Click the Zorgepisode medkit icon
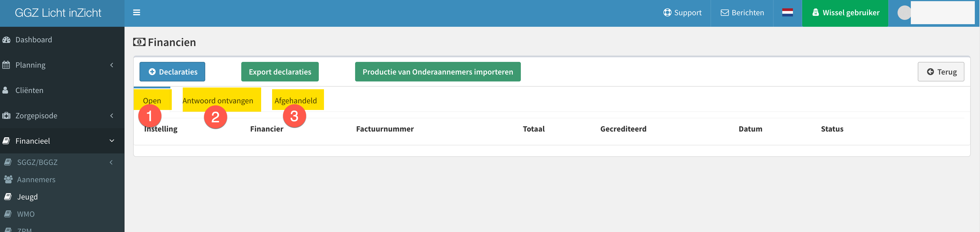This screenshot has width=980, height=232. point(6,115)
